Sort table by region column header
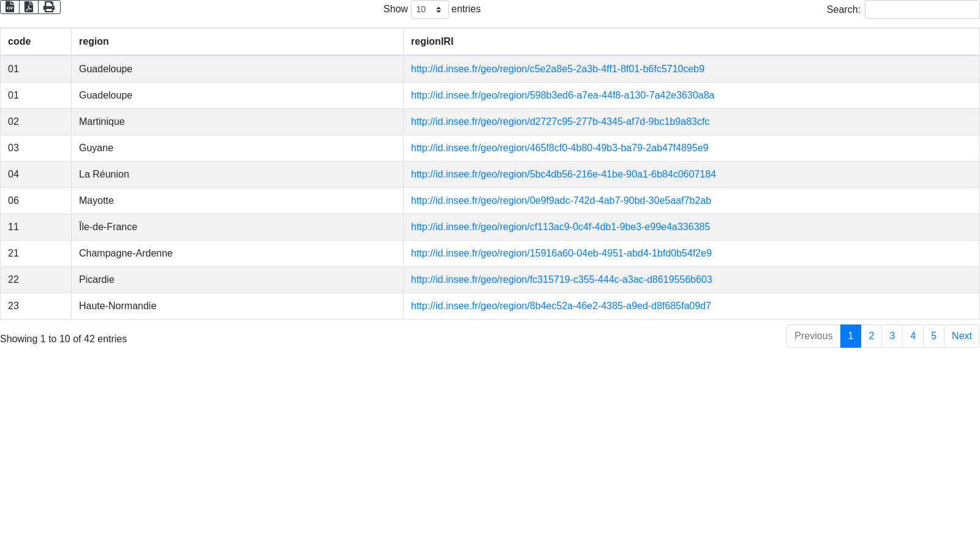This screenshot has width=980, height=551. pos(94,42)
